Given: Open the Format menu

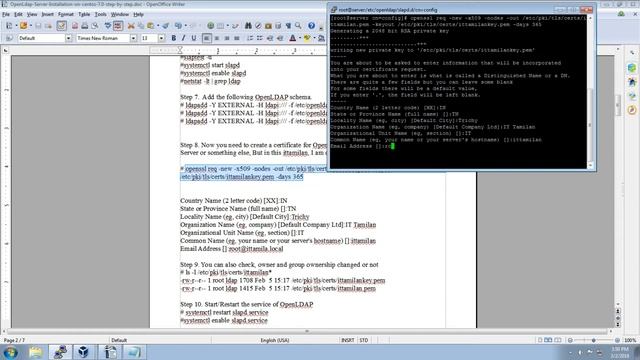Looking at the screenshot, I should (x=66, y=14).
